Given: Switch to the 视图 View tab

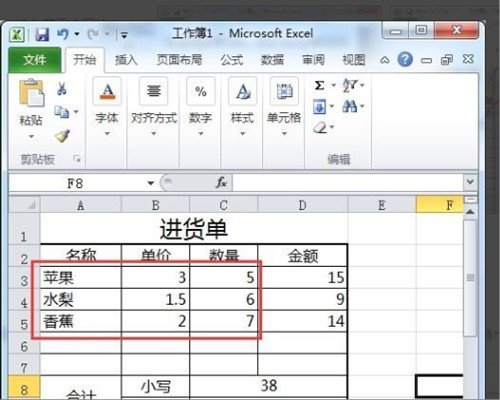Looking at the screenshot, I should [354, 60].
